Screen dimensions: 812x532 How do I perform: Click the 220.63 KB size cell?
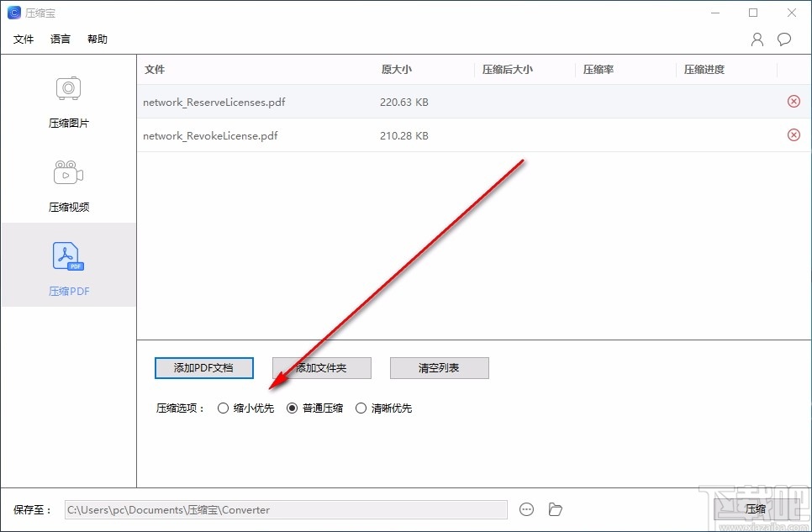click(x=404, y=102)
